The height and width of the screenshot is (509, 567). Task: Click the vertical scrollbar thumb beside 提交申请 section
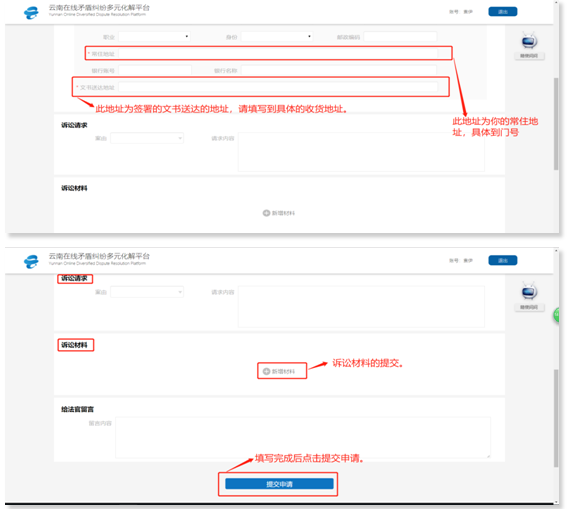pyautogui.click(x=556, y=418)
